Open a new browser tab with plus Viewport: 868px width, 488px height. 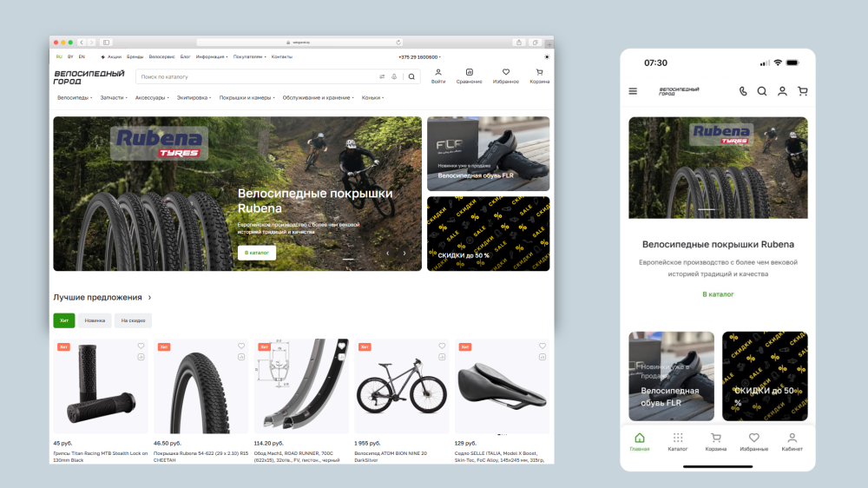point(549,43)
